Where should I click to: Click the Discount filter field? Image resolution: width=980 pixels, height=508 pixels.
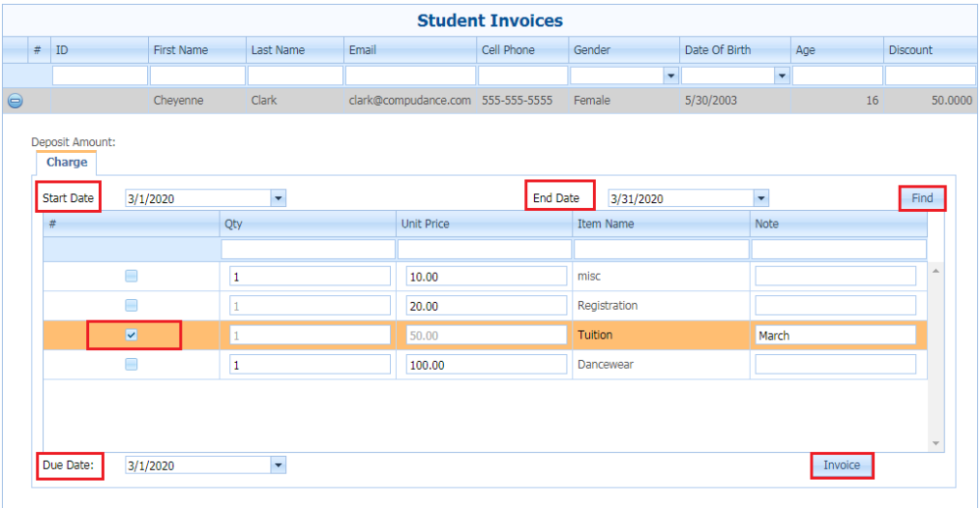coord(931,76)
